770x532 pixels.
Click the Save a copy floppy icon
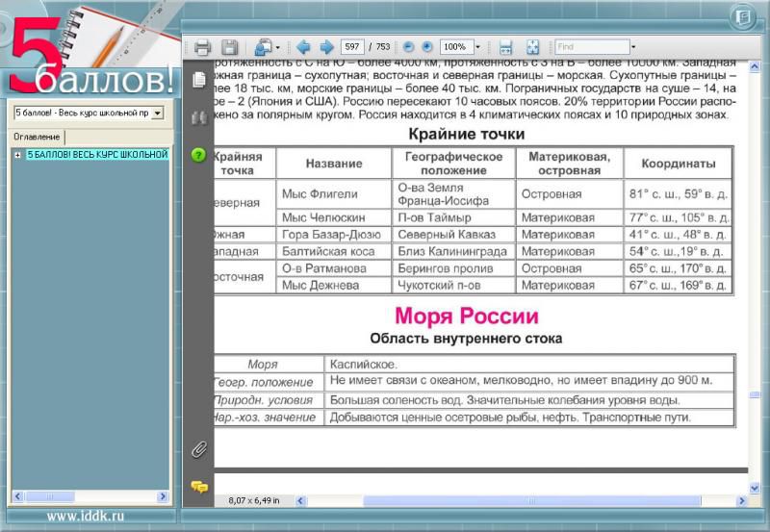pos(230,47)
